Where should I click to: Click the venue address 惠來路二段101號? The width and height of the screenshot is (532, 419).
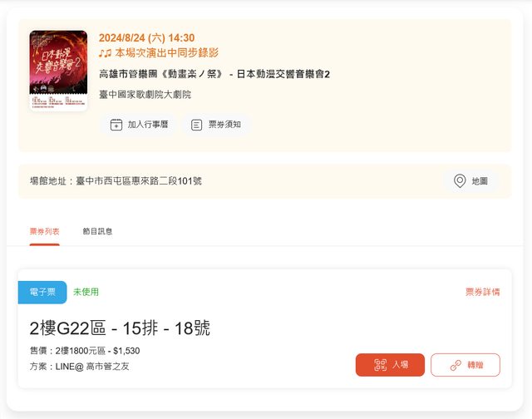[x=166, y=181]
